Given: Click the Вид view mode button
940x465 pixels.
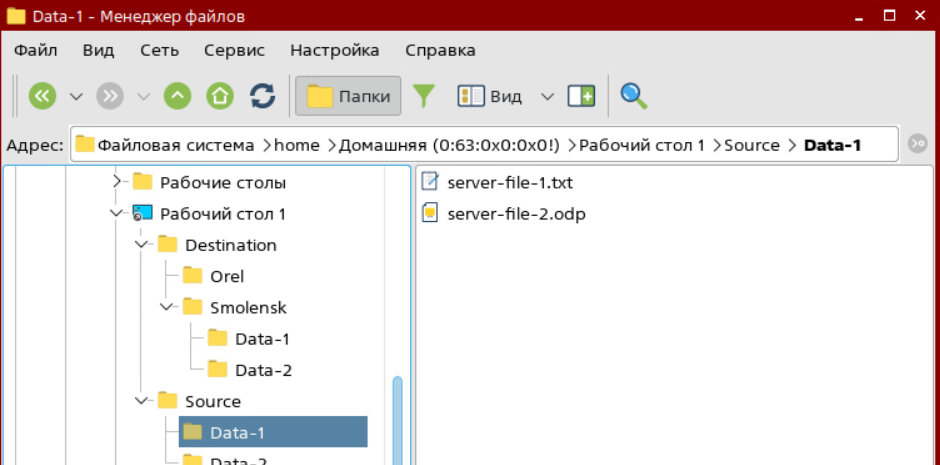Looking at the screenshot, I should pos(490,96).
